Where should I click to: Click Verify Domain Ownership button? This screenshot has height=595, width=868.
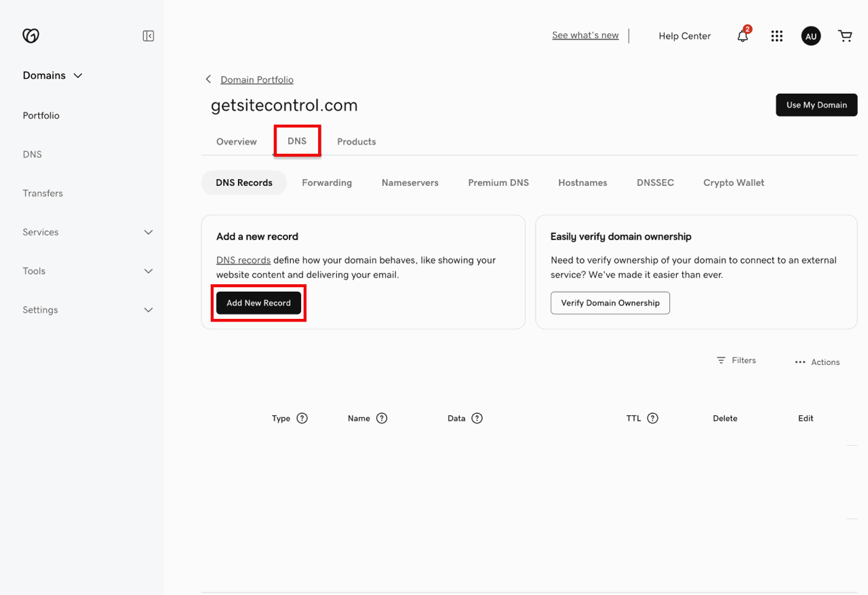point(610,303)
